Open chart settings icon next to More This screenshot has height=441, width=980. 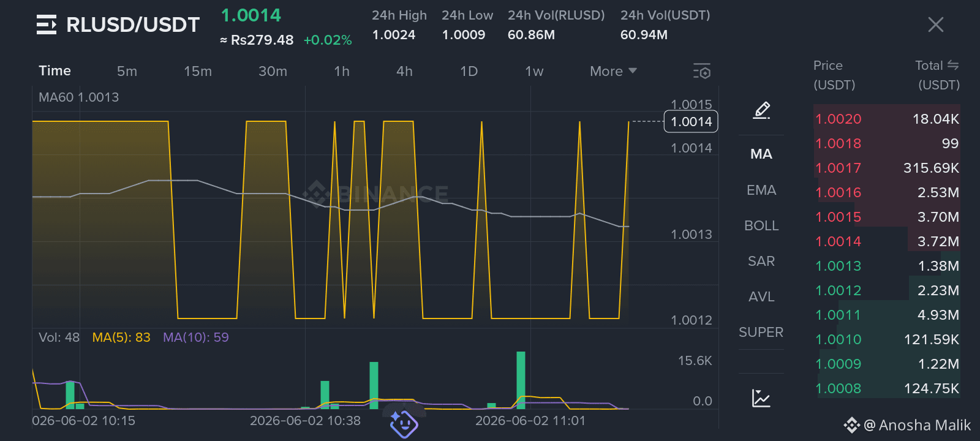pyautogui.click(x=702, y=71)
